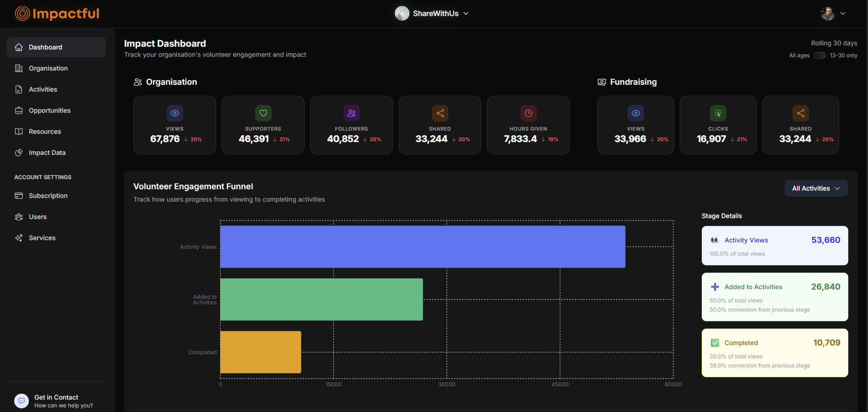
Task: Open the All Activities dropdown
Action: (816, 188)
